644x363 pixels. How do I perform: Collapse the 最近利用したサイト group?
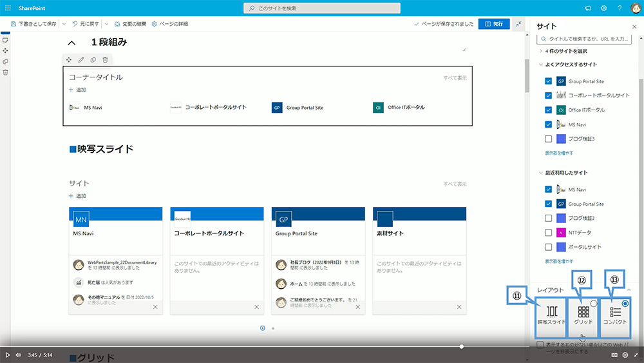click(540, 173)
